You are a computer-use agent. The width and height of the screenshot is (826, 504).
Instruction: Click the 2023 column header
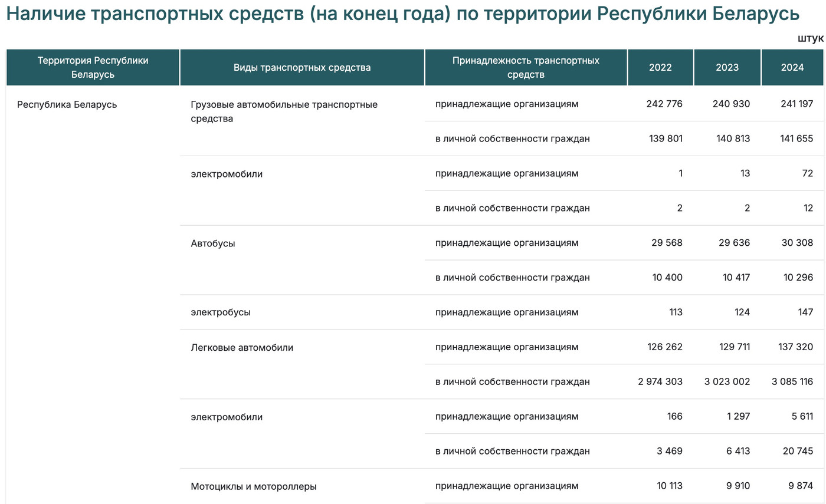727,67
